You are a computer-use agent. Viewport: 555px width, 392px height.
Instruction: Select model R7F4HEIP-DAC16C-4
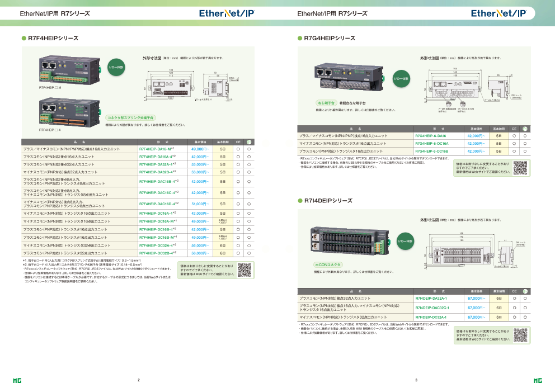[x=159, y=192]
